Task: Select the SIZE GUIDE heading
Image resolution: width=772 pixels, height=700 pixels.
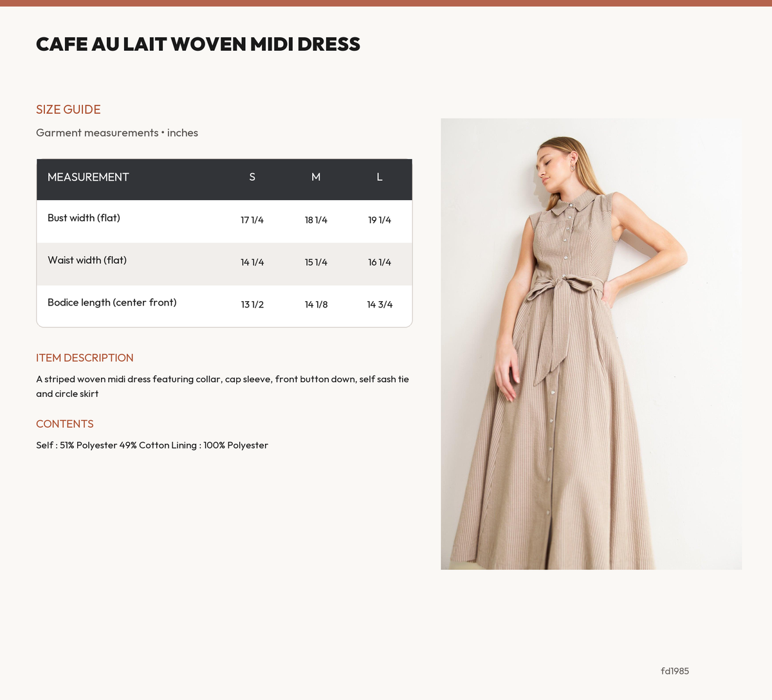Action: (x=68, y=109)
